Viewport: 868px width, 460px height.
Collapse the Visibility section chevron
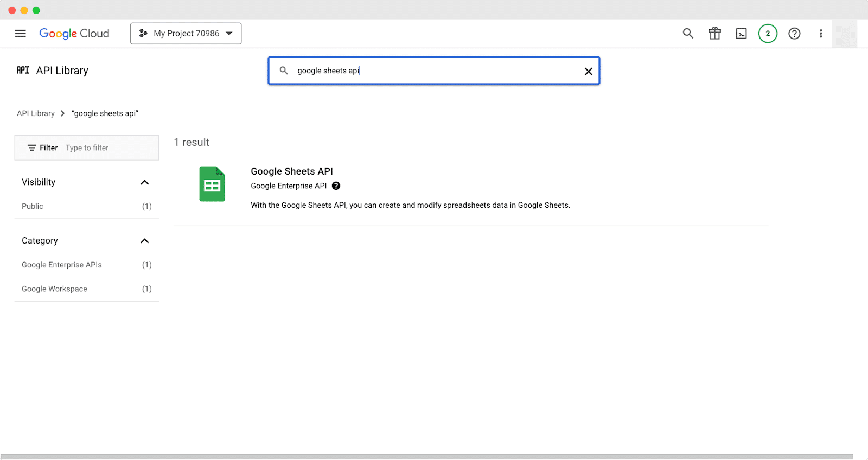point(144,182)
